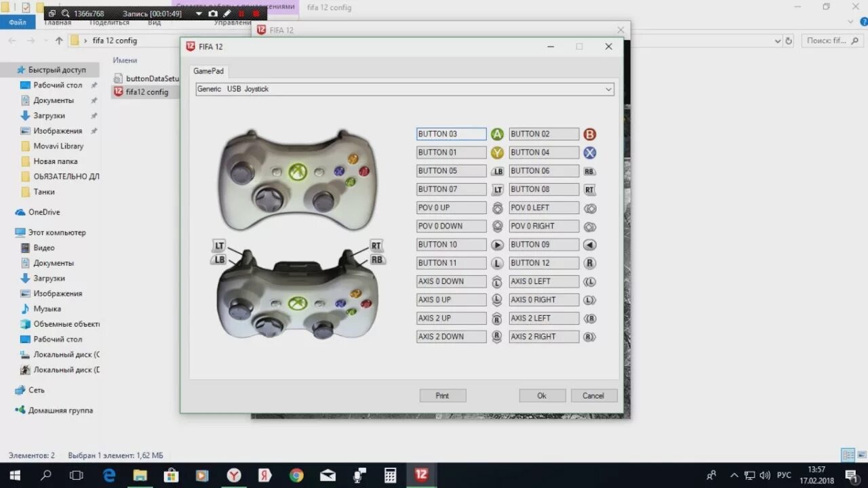This screenshot has width=868, height=488.
Task: Open Movavi Library folder in sidebar
Action: (x=52, y=146)
